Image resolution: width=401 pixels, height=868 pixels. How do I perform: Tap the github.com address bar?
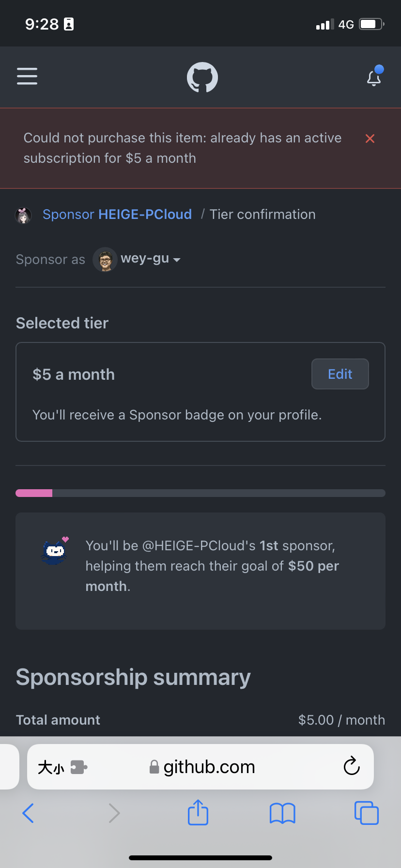208,767
